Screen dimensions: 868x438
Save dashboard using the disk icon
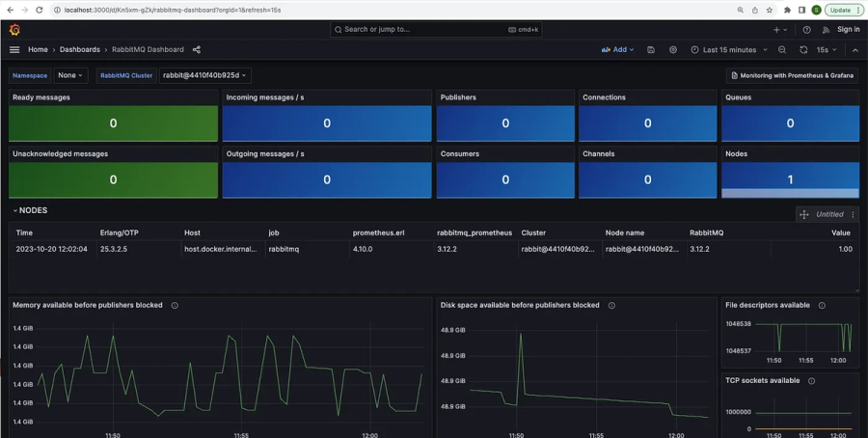pyautogui.click(x=651, y=50)
